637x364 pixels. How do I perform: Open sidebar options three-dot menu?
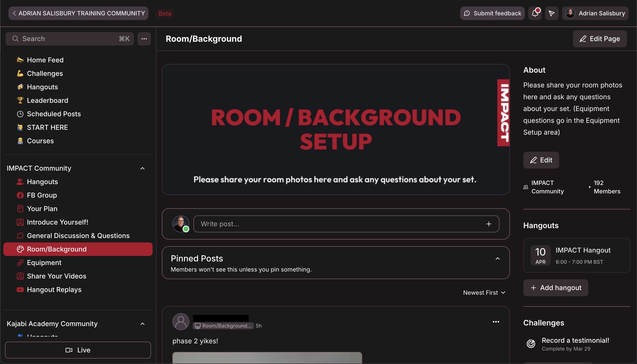click(x=144, y=39)
